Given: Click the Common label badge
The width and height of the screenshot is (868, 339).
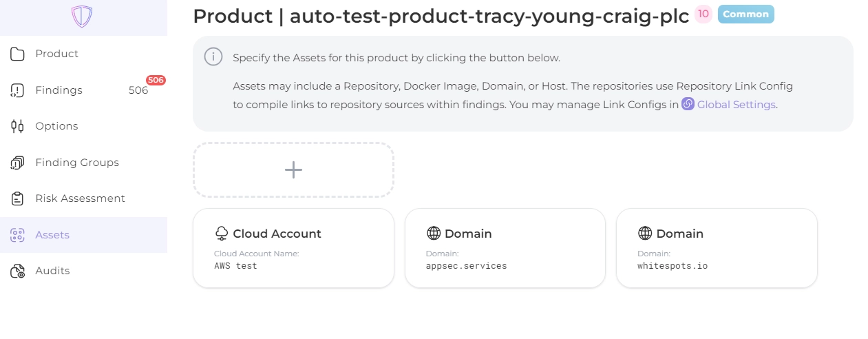Looking at the screenshot, I should pyautogui.click(x=745, y=14).
